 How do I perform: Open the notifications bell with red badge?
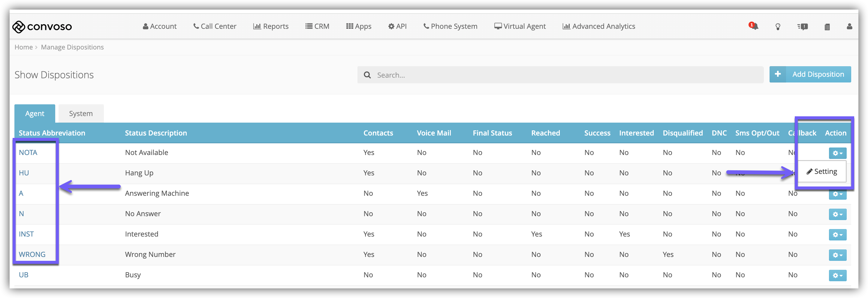[x=753, y=26]
